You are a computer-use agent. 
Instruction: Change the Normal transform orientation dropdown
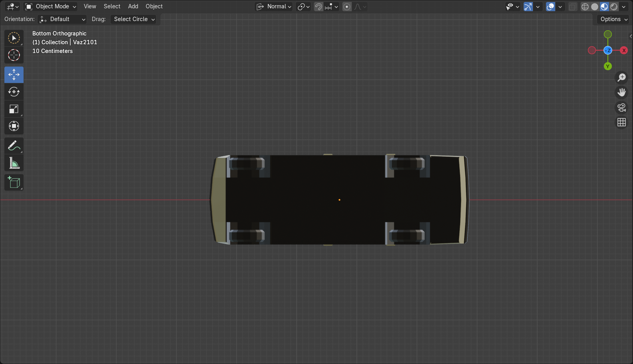point(274,6)
